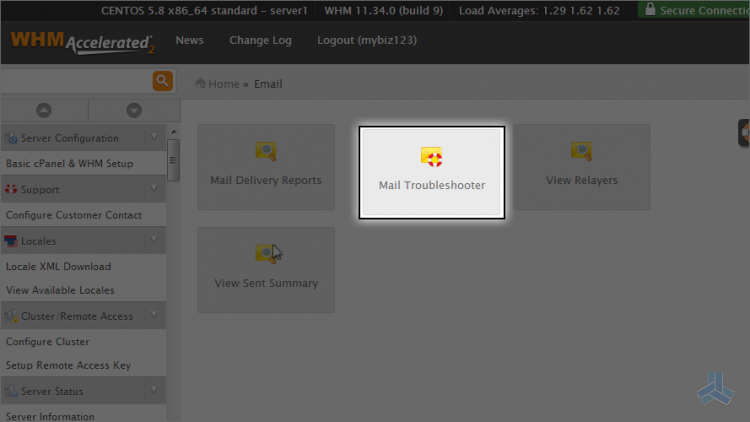Open Locale XML Download

click(x=58, y=267)
